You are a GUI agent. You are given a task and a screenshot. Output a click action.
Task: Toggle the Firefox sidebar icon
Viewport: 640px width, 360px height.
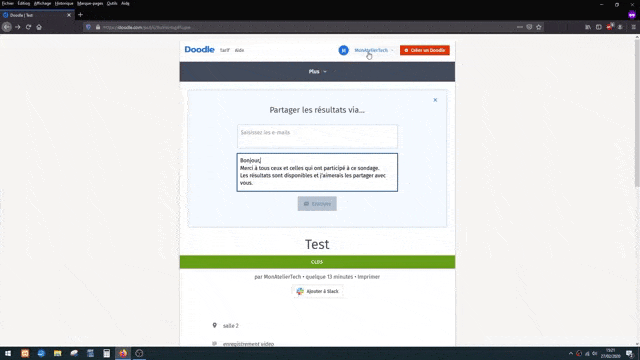pyautogui.click(x=599, y=27)
